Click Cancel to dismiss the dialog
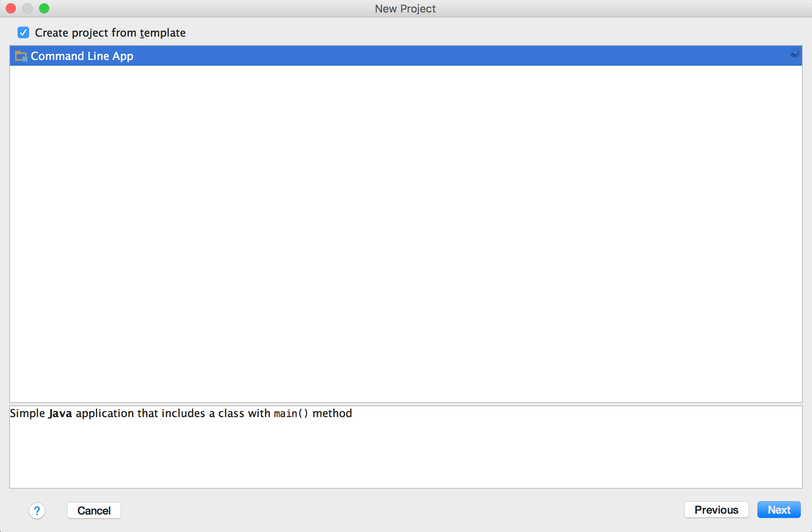812x532 pixels. click(x=94, y=510)
